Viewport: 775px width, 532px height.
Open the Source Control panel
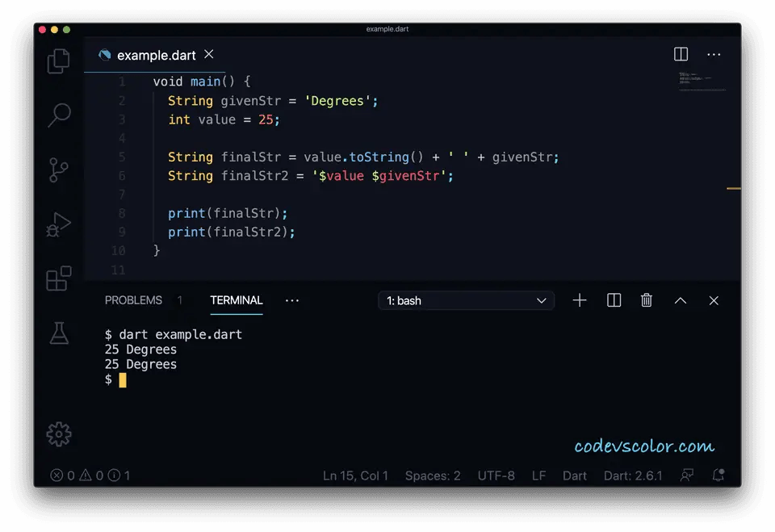[58, 170]
